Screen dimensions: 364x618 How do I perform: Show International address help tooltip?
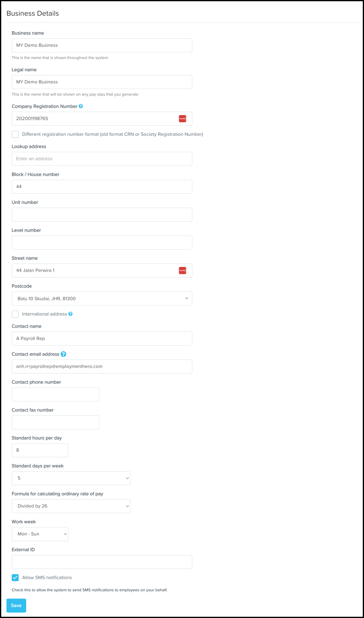[70, 314]
